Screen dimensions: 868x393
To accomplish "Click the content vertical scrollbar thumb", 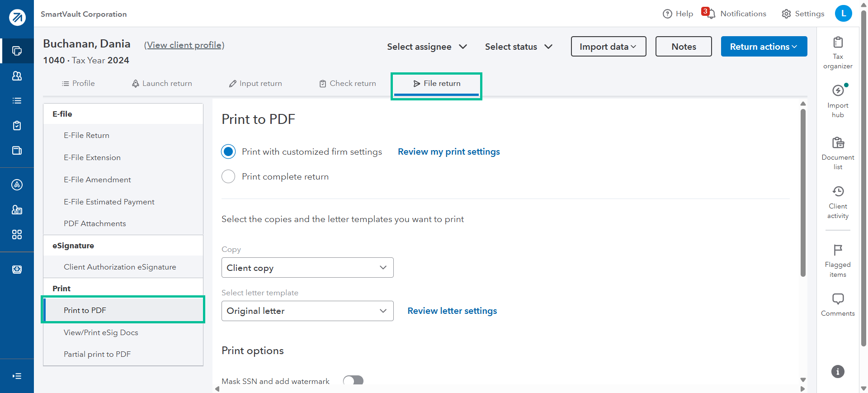I will click(x=803, y=193).
